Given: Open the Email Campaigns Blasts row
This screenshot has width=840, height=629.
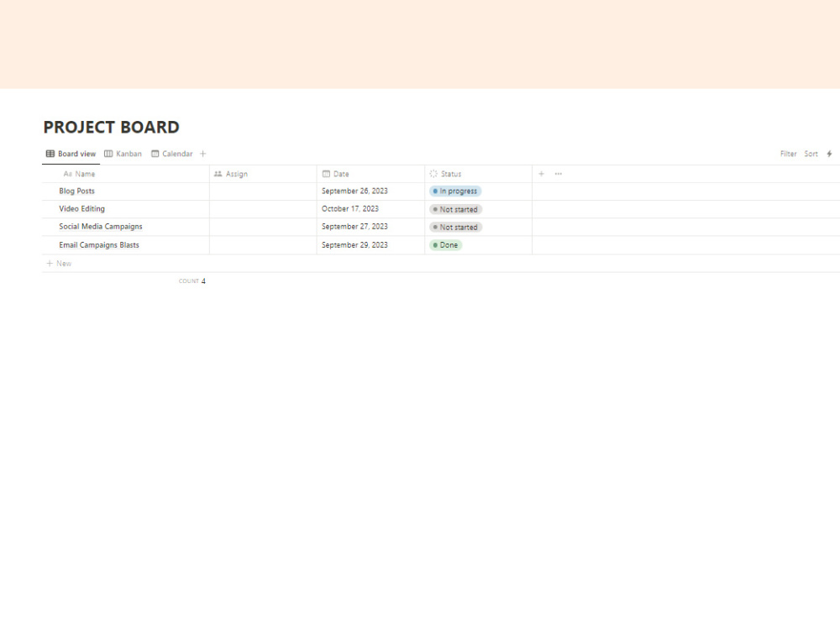Looking at the screenshot, I should pyautogui.click(x=99, y=245).
